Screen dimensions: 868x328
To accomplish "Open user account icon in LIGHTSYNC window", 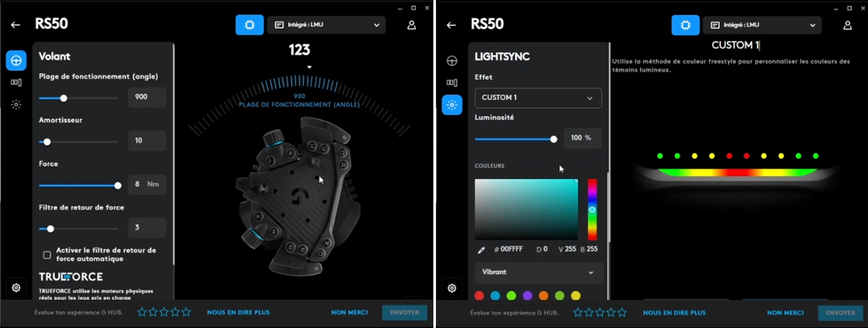I will pyautogui.click(x=848, y=25).
